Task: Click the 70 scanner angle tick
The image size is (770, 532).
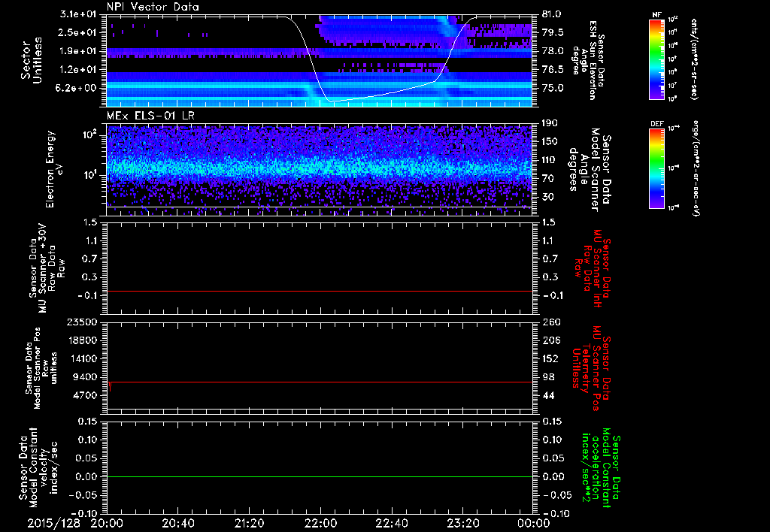Action: tap(547, 179)
